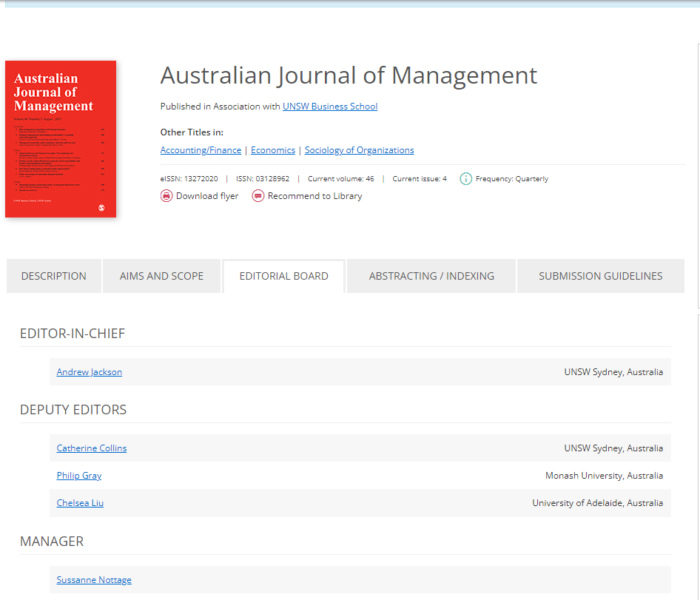700x600 pixels.
Task: Click Monash University, Australia affiliation
Action: coord(604,476)
